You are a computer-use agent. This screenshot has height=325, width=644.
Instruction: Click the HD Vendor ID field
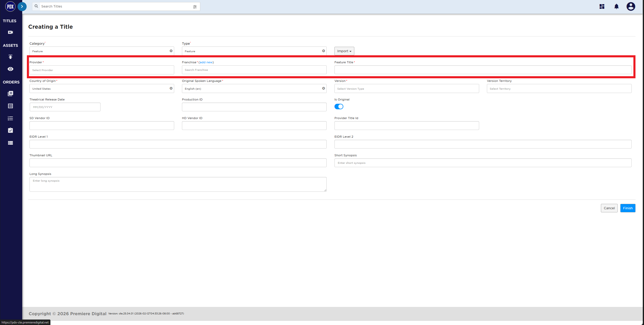pos(254,126)
